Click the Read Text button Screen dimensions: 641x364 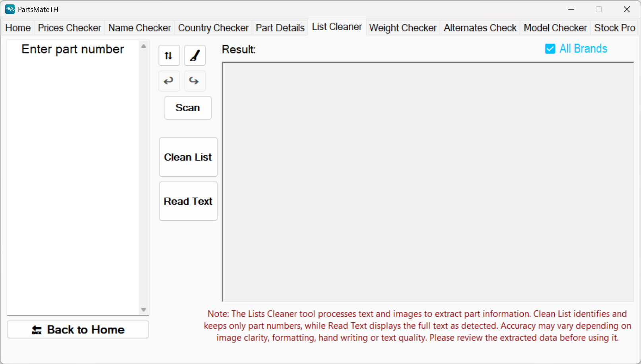(x=188, y=201)
